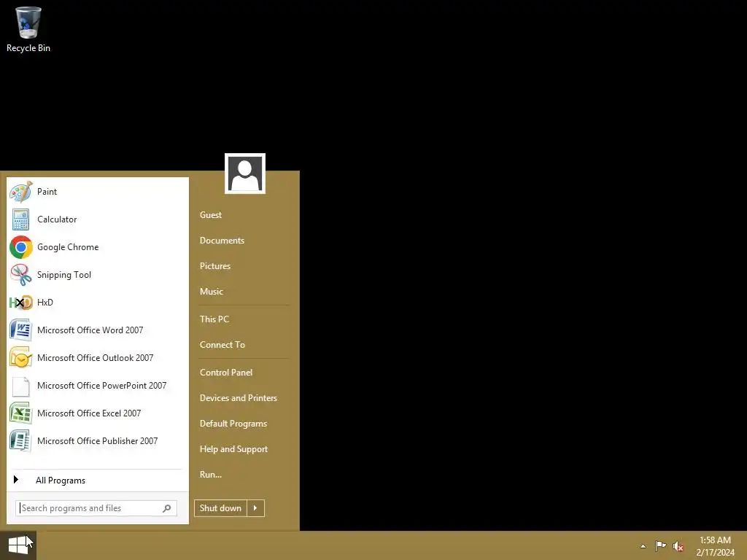This screenshot has height=560, width=747.
Task: Click the Windows Start button
Action: pyautogui.click(x=18, y=545)
